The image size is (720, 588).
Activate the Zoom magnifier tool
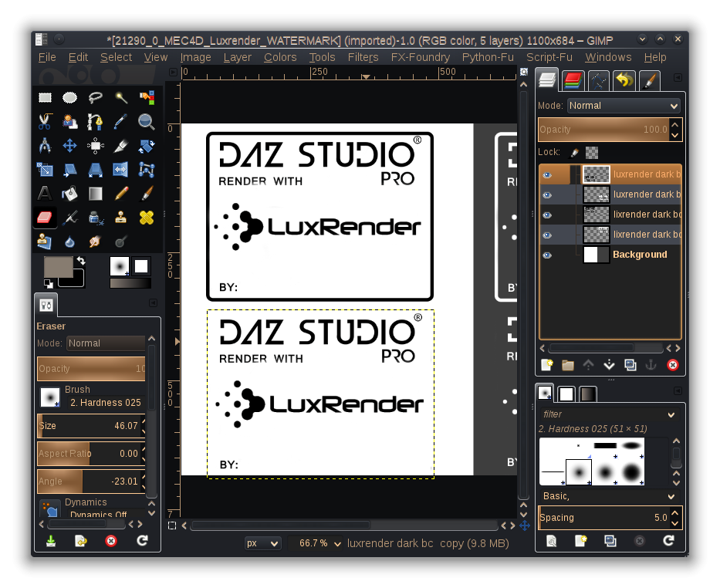[x=146, y=122]
